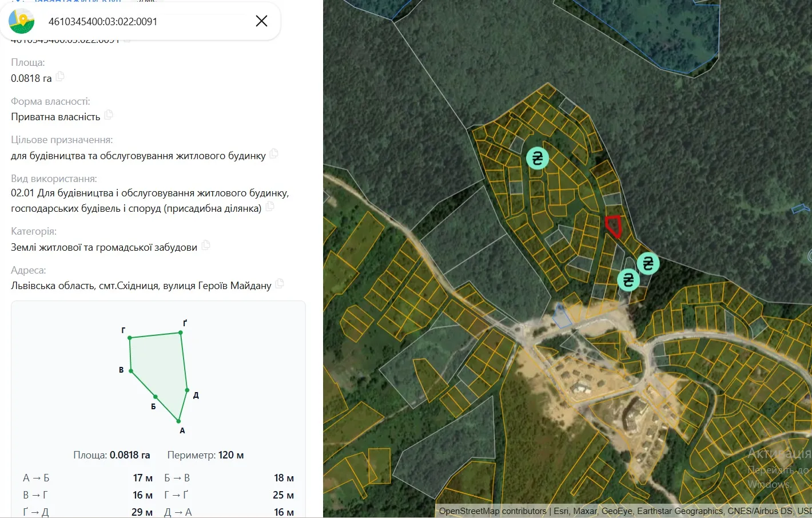Select the address text with вулиця Героїв Майдану
Image resolution: width=812 pixels, height=518 pixels.
[x=141, y=286]
